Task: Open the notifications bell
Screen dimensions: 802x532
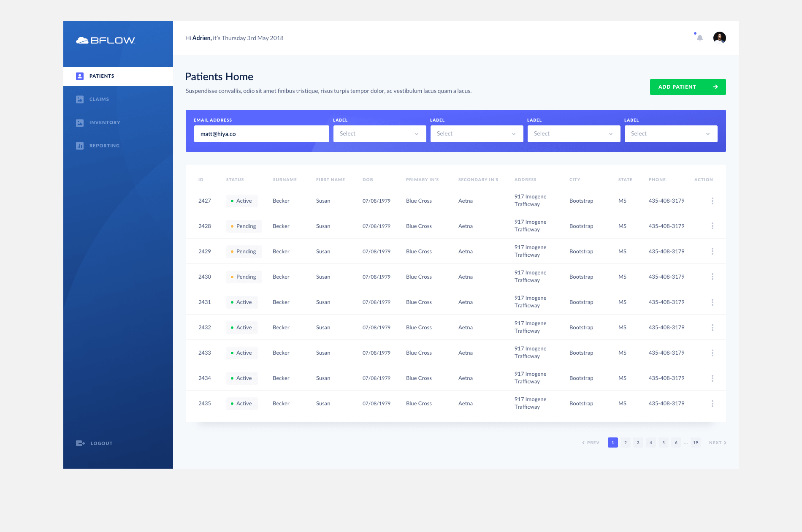Action: [699, 38]
